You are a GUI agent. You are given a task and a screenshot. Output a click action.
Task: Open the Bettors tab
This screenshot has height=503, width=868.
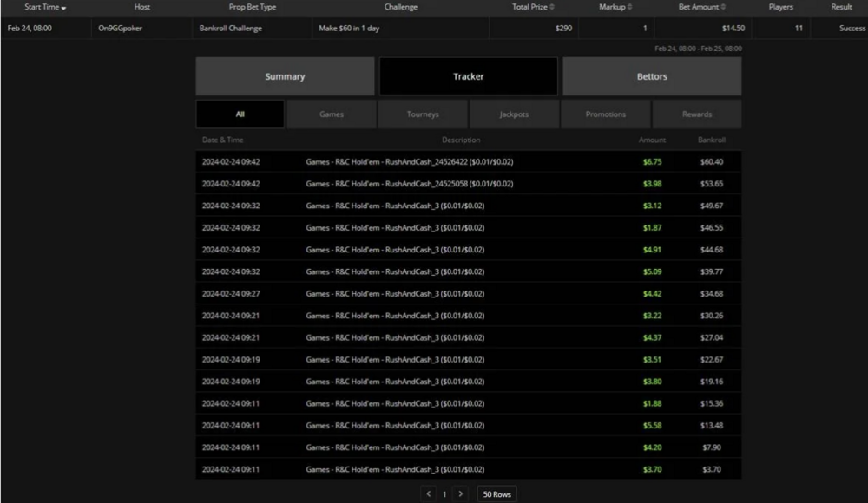[x=652, y=76]
